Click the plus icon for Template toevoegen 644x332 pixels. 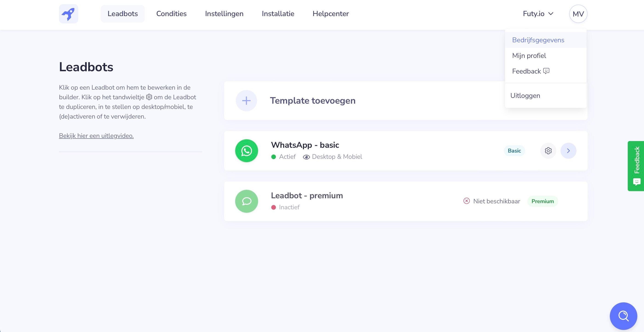click(246, 100)
